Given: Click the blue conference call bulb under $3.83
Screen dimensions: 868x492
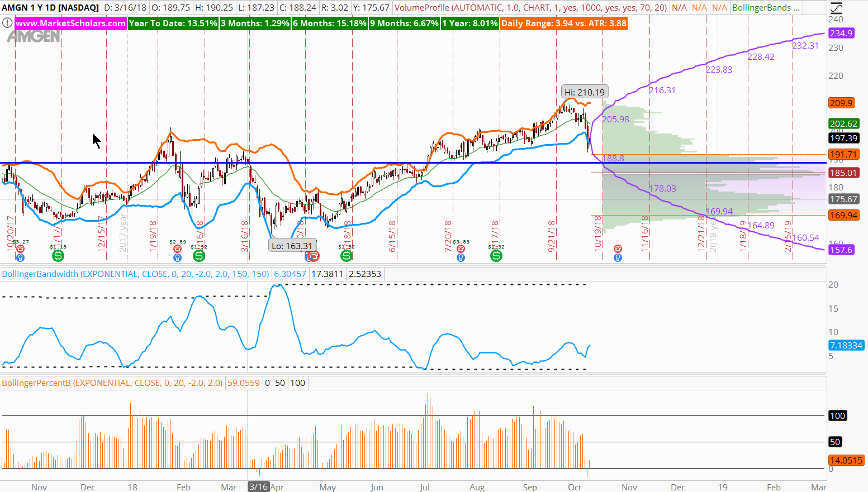Looking at the screenshot, I should pyautogui.click(x=461, y=257).
